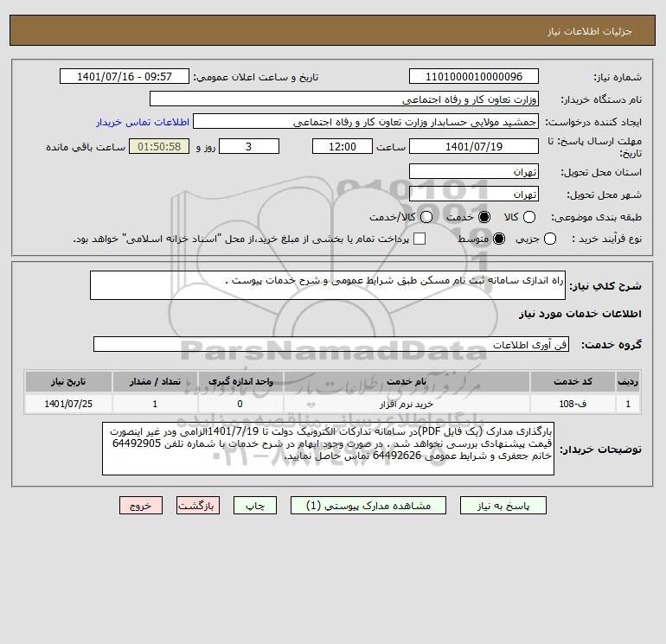666x644 pixels.
Task: Click the خروج exit button
Action: pyautogui.click(x=141, y=506)
